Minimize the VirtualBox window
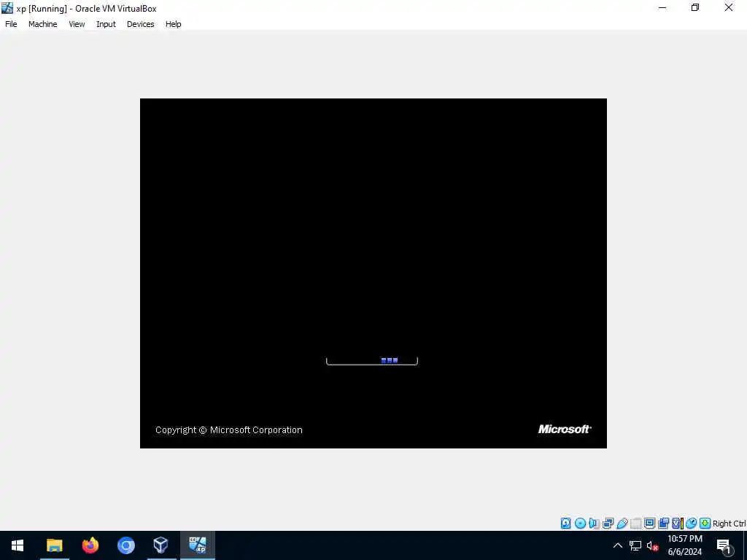The image size is (747, 560). [x=662, y=8]
